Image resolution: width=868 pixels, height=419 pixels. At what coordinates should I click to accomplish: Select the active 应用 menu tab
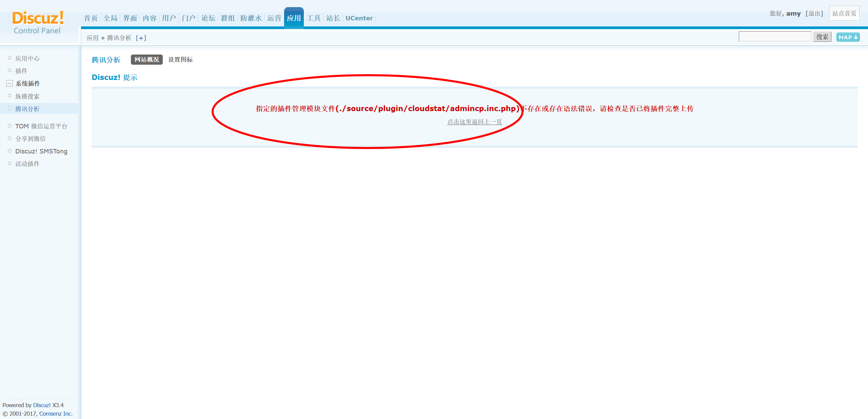(294, 18)
